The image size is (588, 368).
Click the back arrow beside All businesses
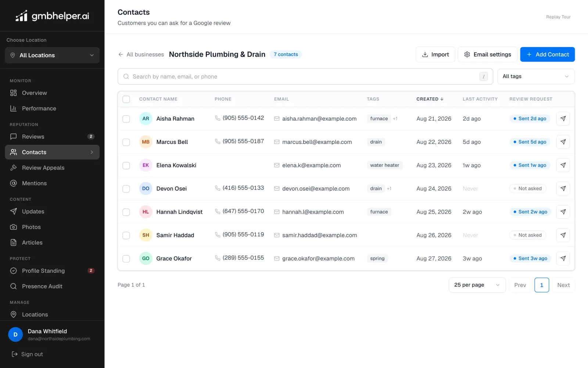point(121,54)
